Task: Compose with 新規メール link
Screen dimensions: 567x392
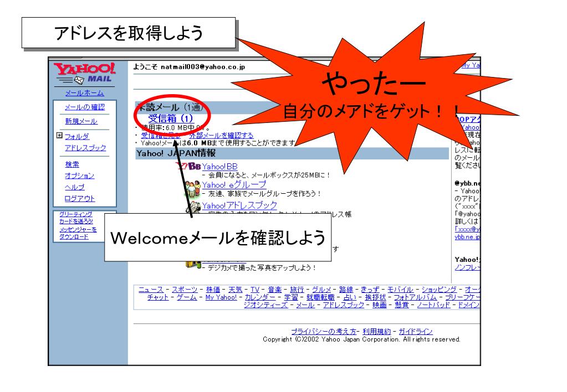Action: (x=81, y=121)
